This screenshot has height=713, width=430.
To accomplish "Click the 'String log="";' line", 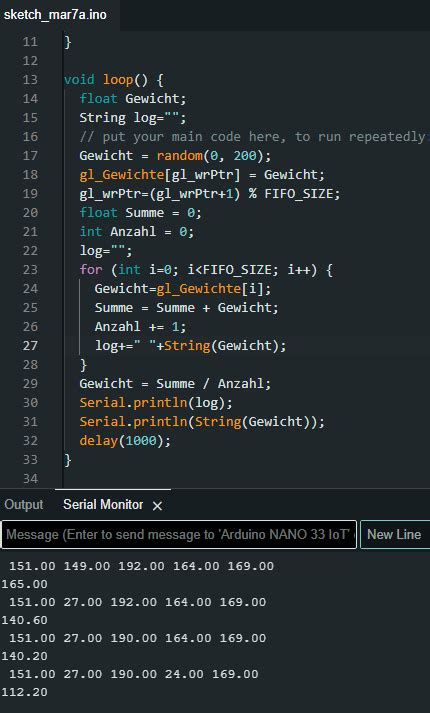I will point(133,118).
